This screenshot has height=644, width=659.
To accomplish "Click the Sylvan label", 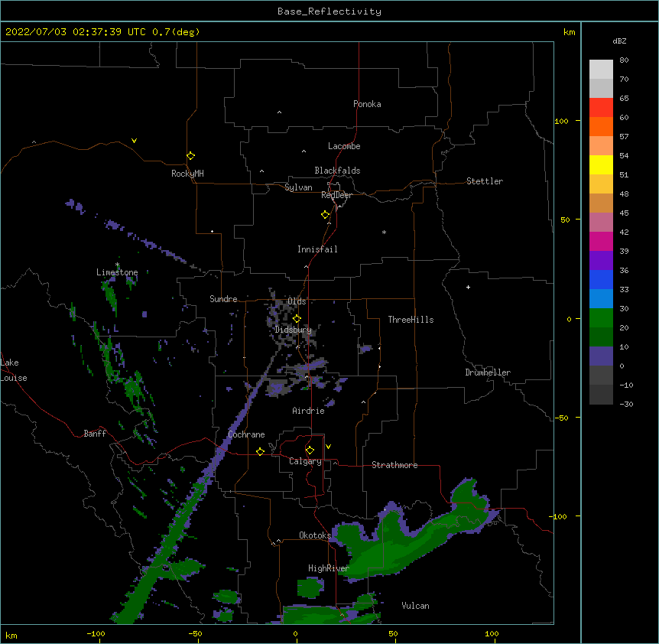I will (298, 187).
